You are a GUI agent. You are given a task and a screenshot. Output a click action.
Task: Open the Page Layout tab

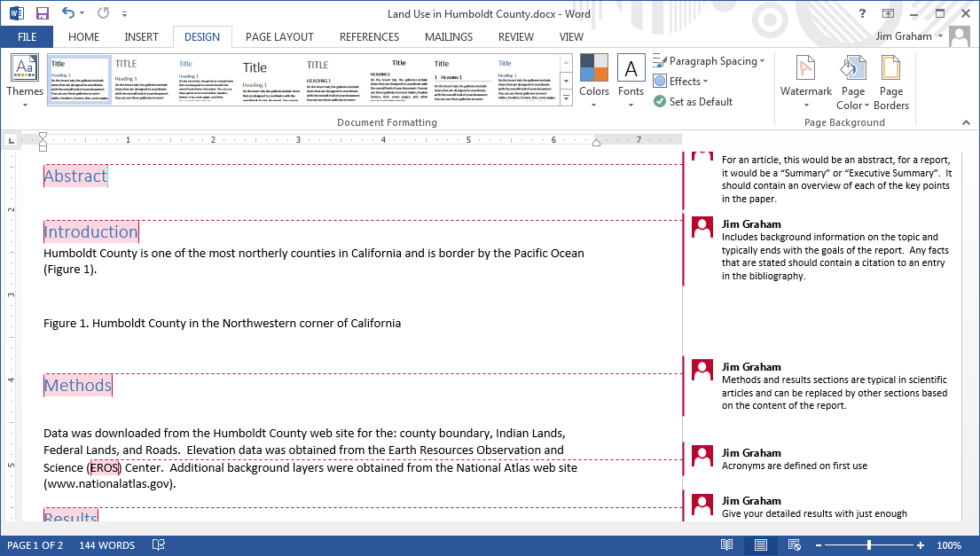(x=279, y=37)
